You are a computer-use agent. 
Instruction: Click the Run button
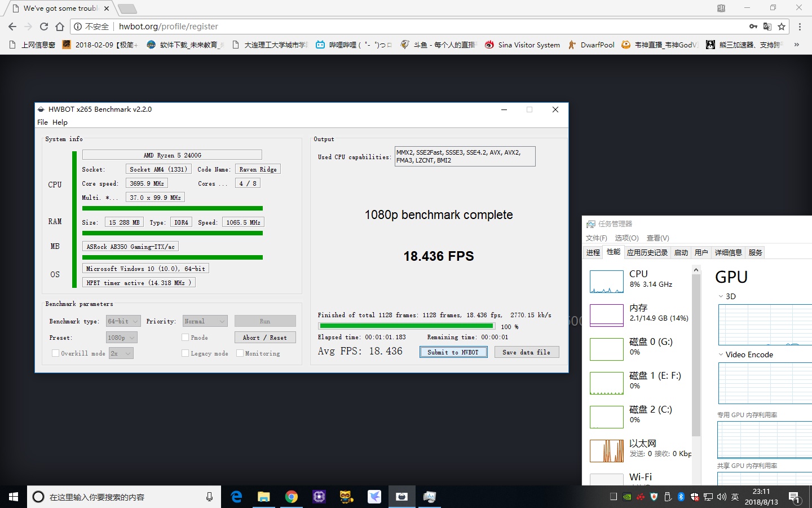point(265,321)
